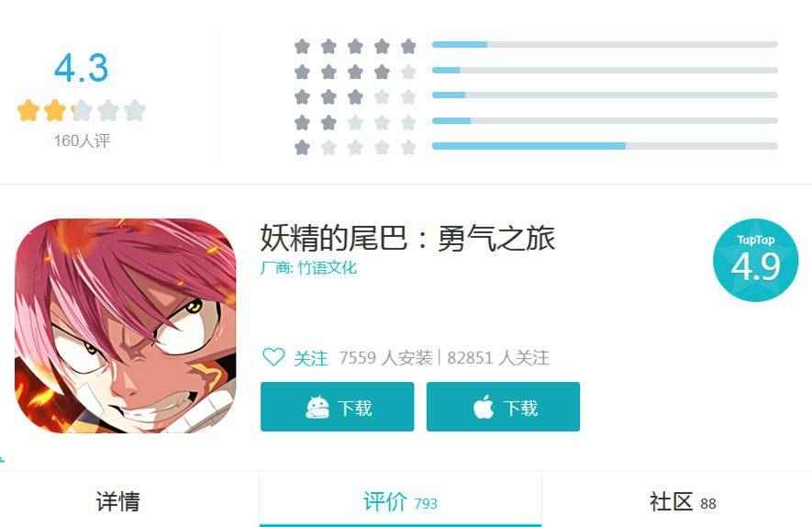Screen dimensions: 812x527
Task: Click the Android robot icon
Action: tap(317, 408)
